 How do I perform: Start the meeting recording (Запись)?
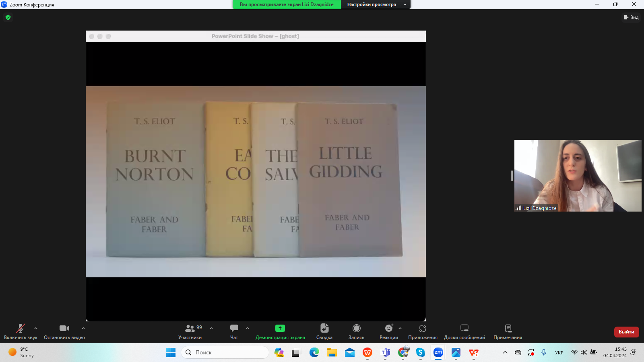pyautogui.click(x=356, y=331)
